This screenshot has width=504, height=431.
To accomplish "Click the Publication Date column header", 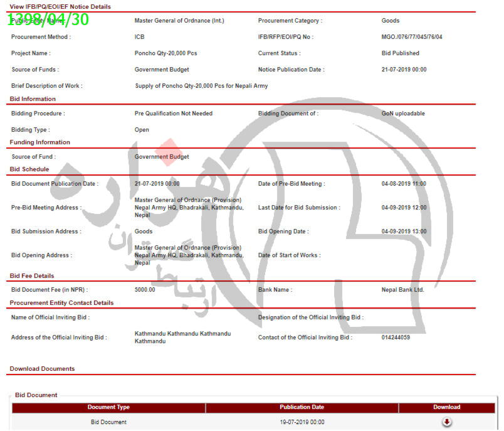I will pos(302,407).
